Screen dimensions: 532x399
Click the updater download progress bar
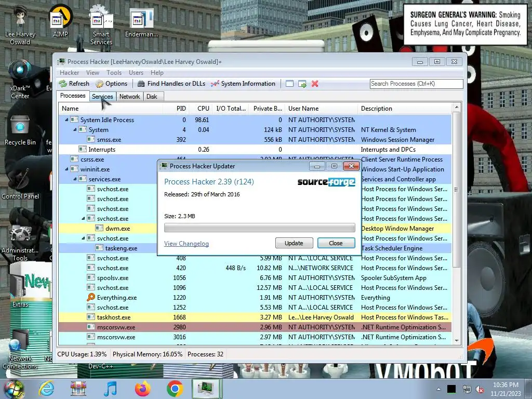click(x=260, y=228)
